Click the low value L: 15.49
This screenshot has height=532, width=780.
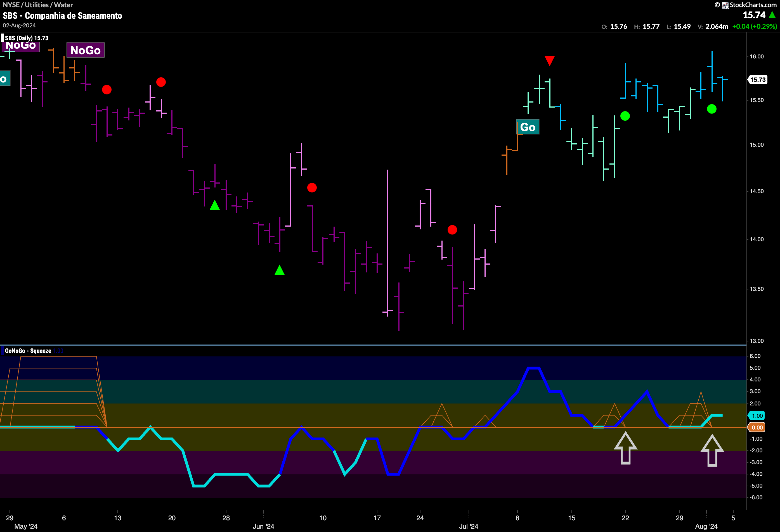tap(678, 27)
